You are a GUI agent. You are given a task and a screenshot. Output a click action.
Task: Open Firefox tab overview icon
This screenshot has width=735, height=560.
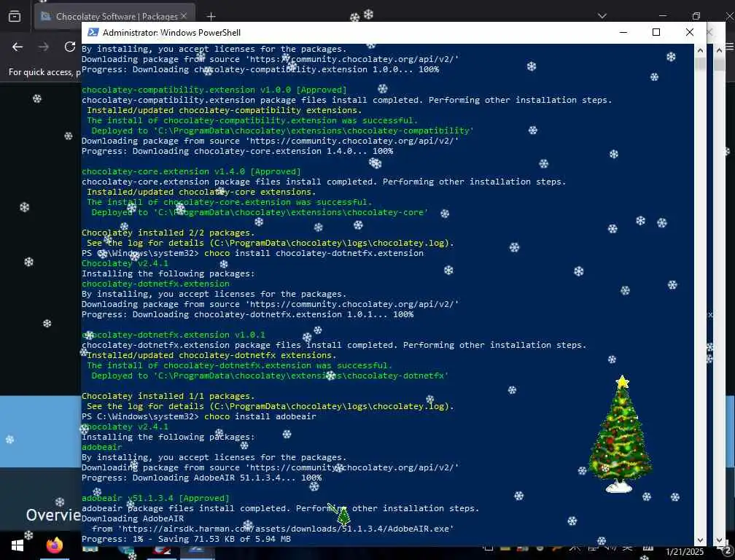point(15,16)
